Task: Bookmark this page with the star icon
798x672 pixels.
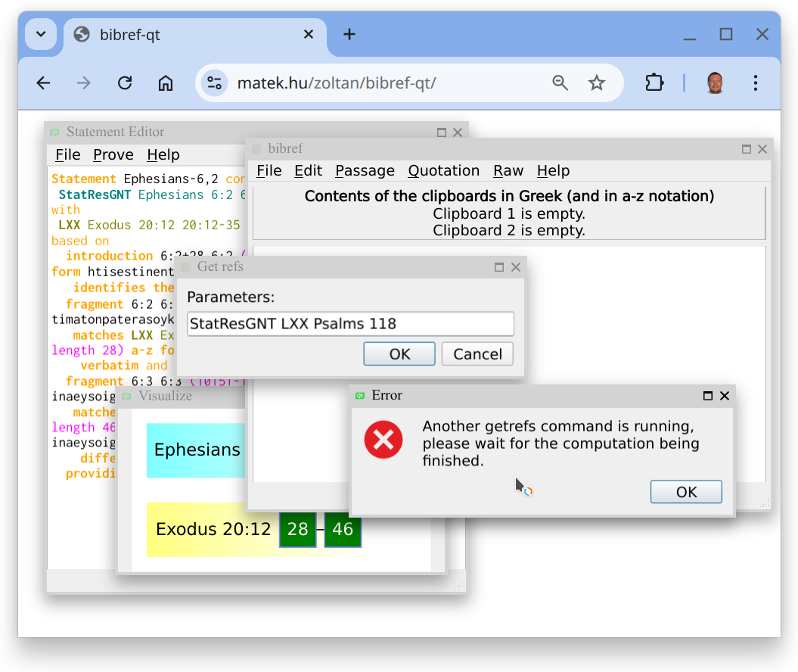Action: click(x=597, y=83)
